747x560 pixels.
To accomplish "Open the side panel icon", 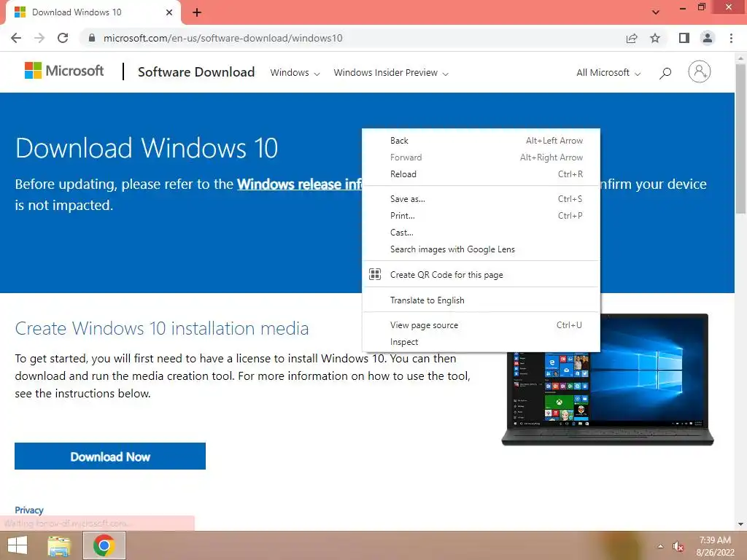I will click(684, 38).
